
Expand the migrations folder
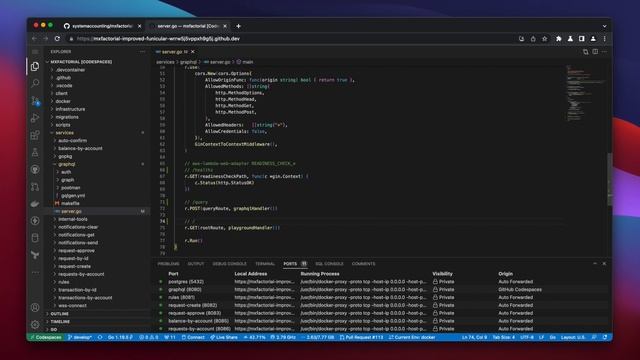67,117
